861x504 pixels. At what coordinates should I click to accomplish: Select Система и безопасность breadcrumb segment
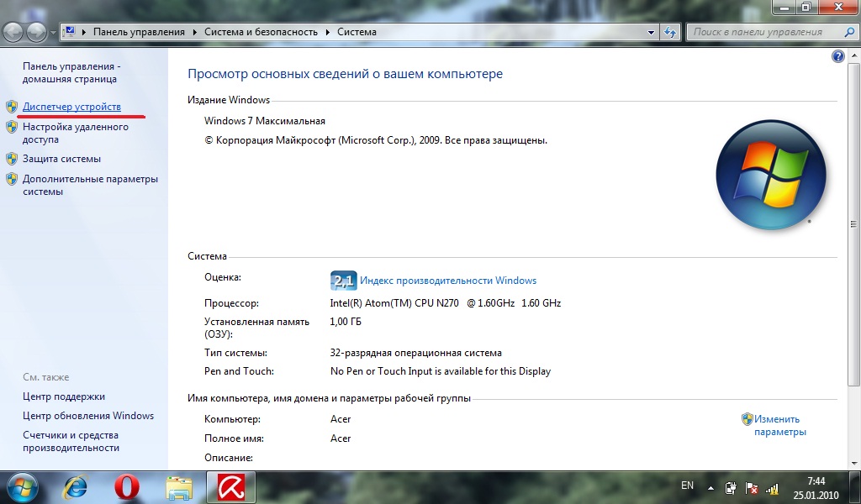[261, 33]
